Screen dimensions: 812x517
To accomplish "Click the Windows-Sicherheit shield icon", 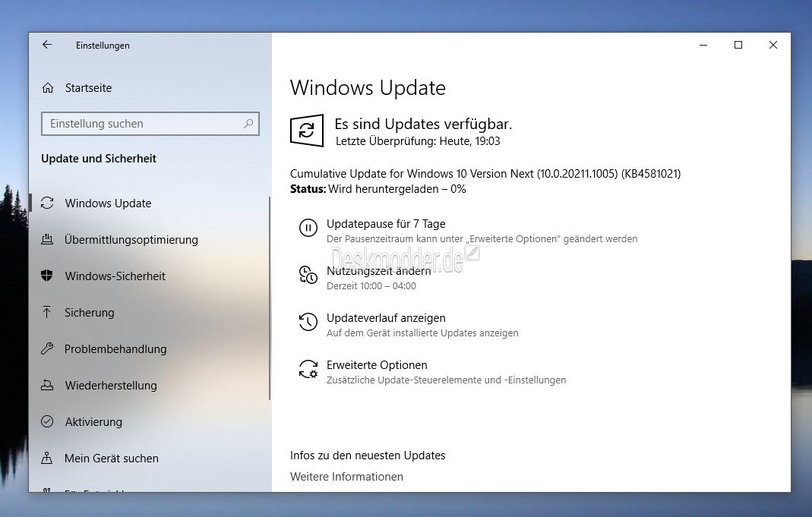I will 47,276.
